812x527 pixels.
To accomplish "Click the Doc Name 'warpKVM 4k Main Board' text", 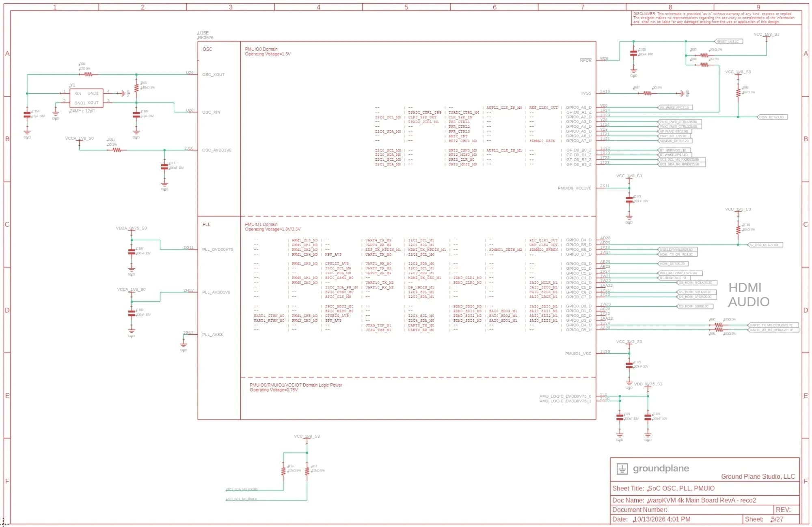I will coord(702,500).
